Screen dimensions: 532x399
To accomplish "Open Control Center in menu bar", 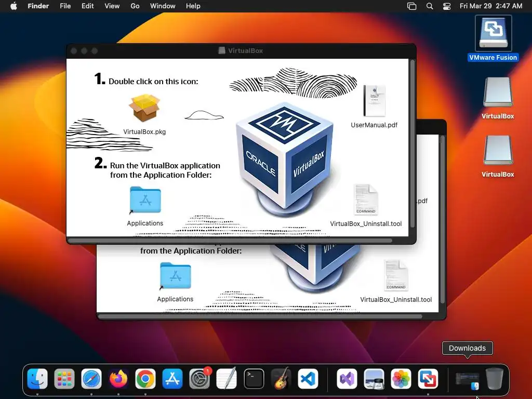I will tap(447, 6).
